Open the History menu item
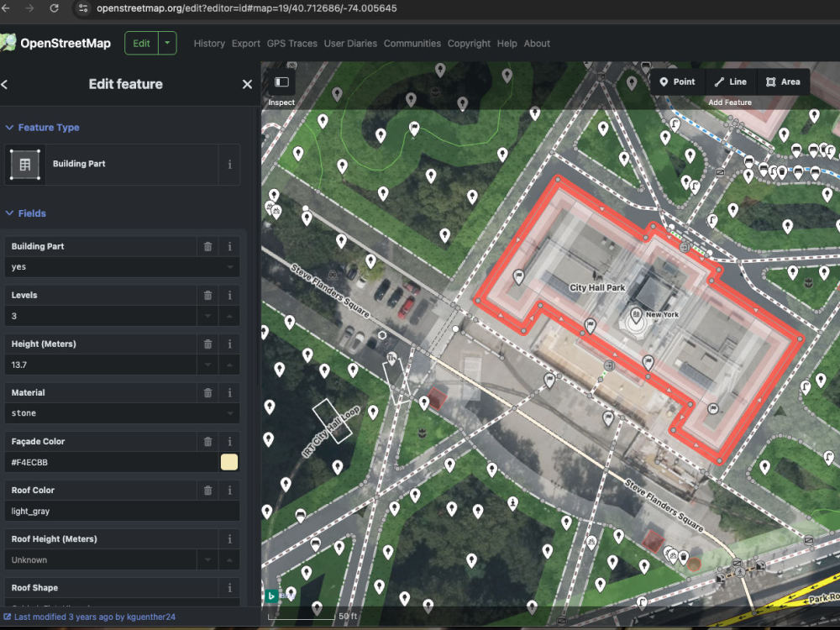This screenshot has width=840, height=630. (209, 44)
